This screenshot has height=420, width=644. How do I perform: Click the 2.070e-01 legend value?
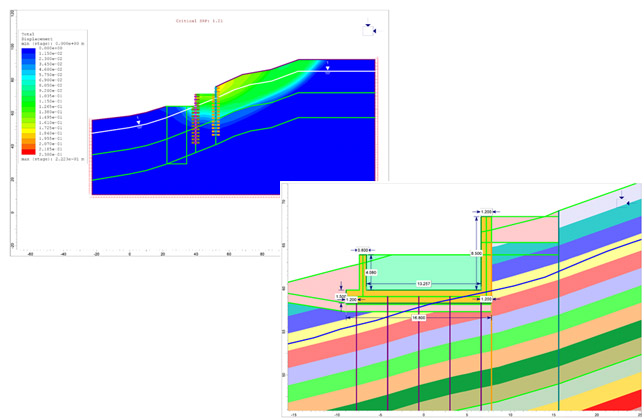pyautogui.click(x=51, y=144)
